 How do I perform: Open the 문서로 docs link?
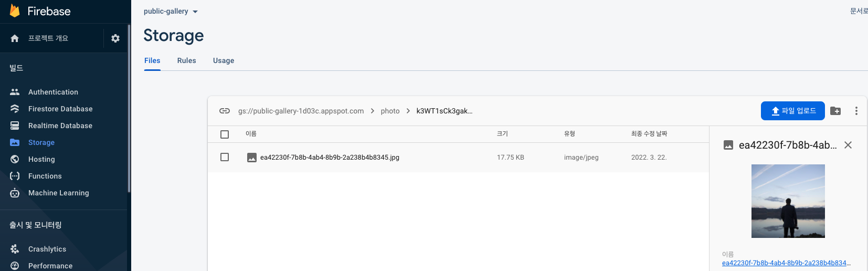(859, 11)
